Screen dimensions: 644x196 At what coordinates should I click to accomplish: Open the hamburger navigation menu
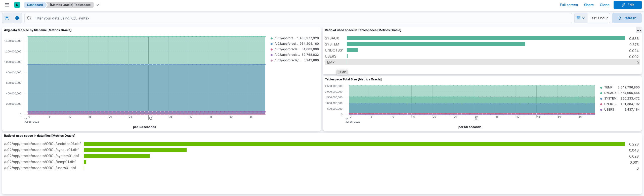pos(7,5)
